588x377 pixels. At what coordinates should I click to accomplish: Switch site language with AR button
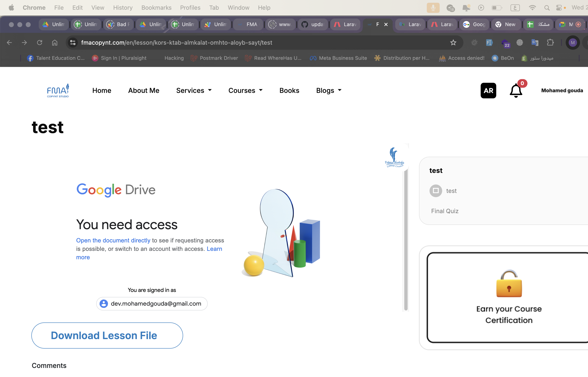point(488,91)
